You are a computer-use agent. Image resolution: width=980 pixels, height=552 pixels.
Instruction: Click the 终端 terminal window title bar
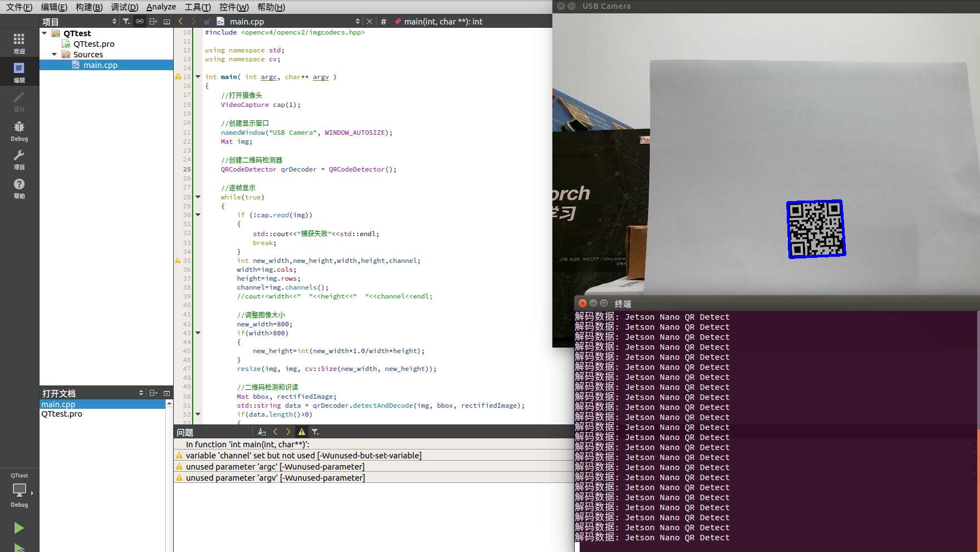point(777,304)
